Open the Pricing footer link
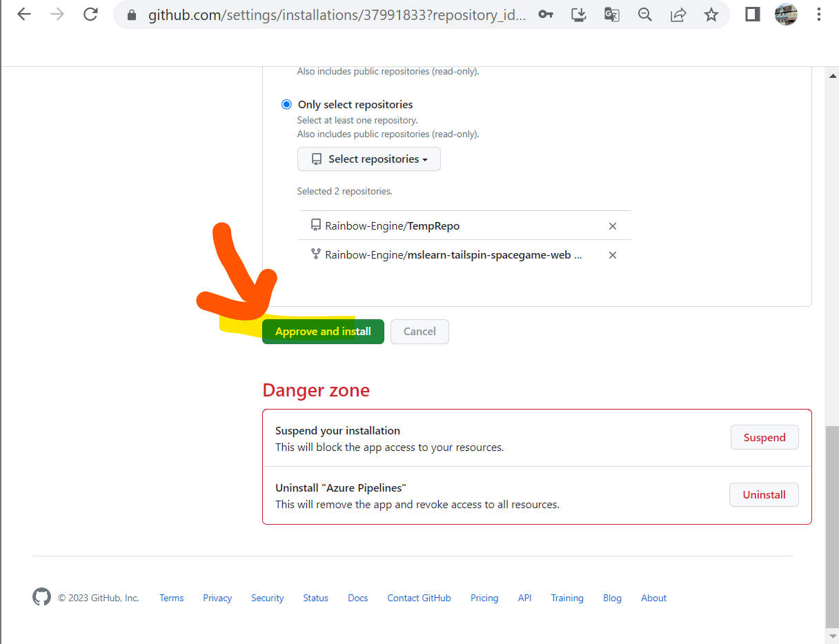 [x=484, y=598]
